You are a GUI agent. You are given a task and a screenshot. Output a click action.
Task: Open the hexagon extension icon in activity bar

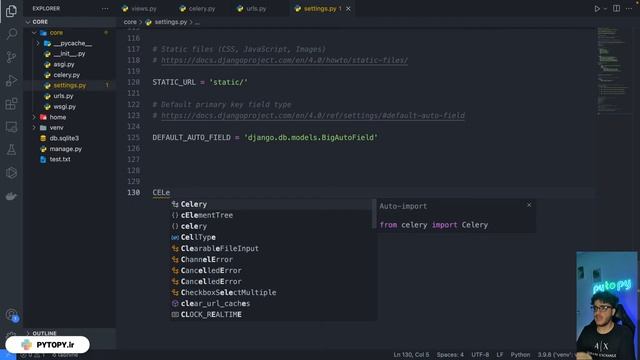[11, 173]
